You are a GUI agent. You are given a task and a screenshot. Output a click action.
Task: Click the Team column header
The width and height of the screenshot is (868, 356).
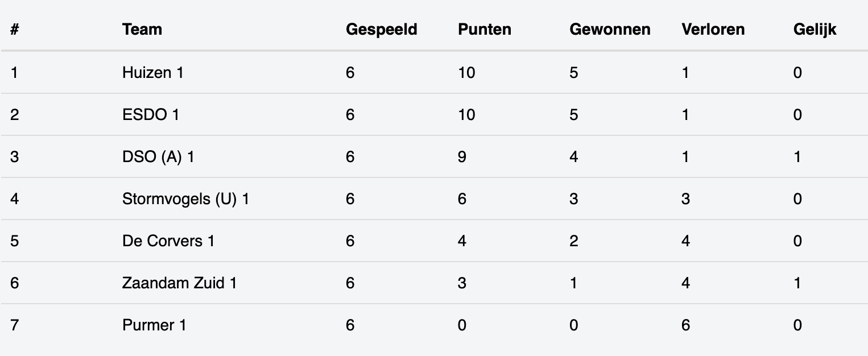pos(142,30)
